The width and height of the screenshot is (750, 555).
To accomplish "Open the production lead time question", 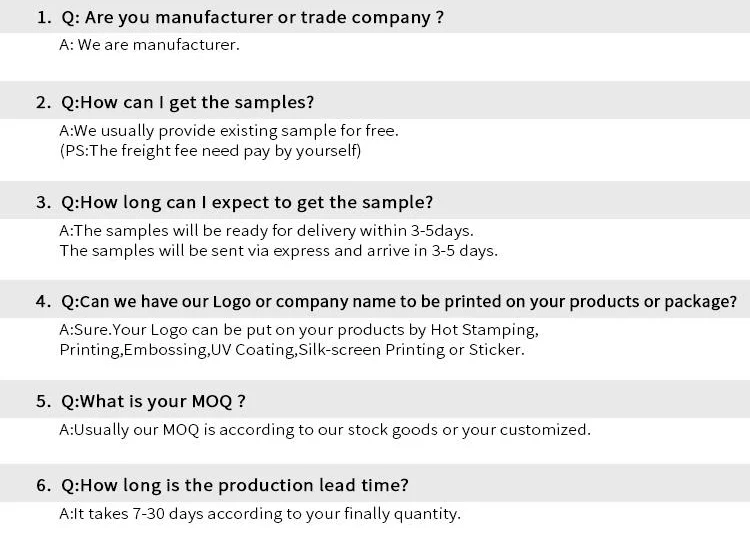I will [x=235, y=485].
